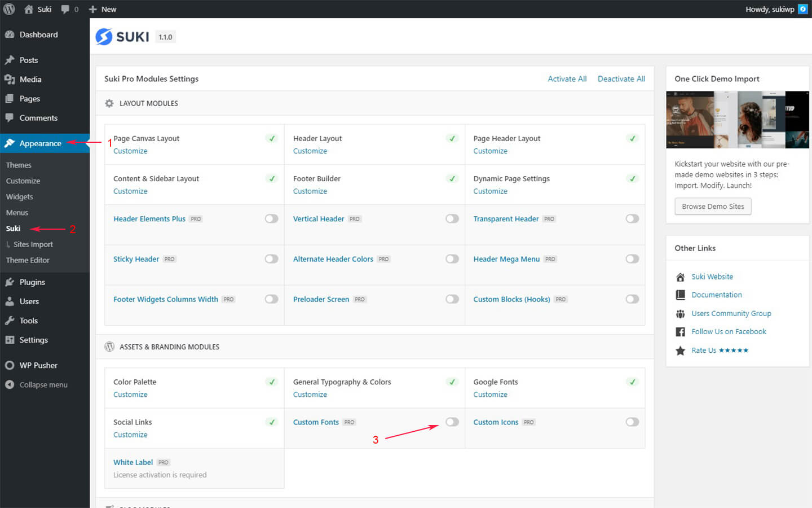Screen dimensions: 812x508
Task: Enable the Transparent Header toggle
Action: click(632, 218)
